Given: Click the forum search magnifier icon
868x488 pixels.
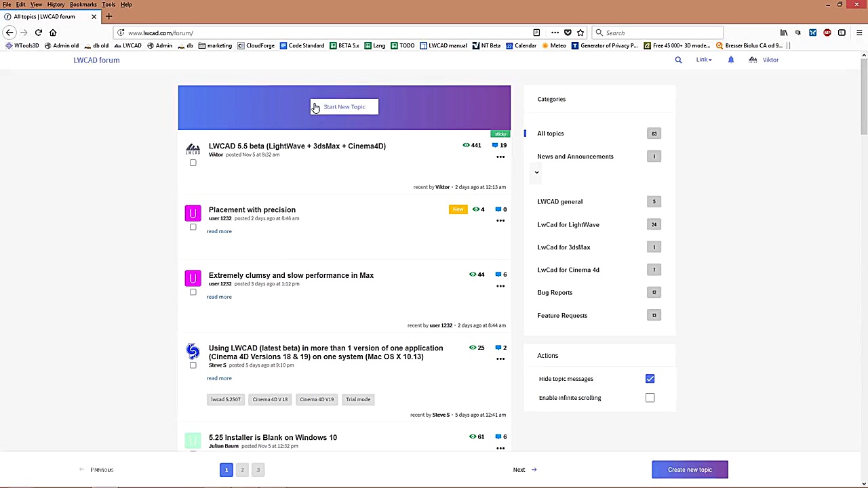Looking at the screenshot, I should tap(678, 60).
